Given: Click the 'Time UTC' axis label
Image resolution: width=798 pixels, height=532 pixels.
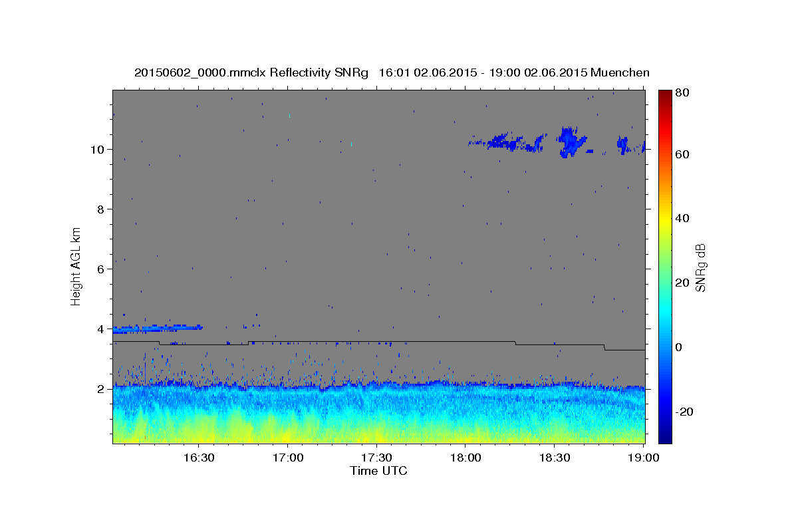Looking at the screenshot, I should point(378,471).
